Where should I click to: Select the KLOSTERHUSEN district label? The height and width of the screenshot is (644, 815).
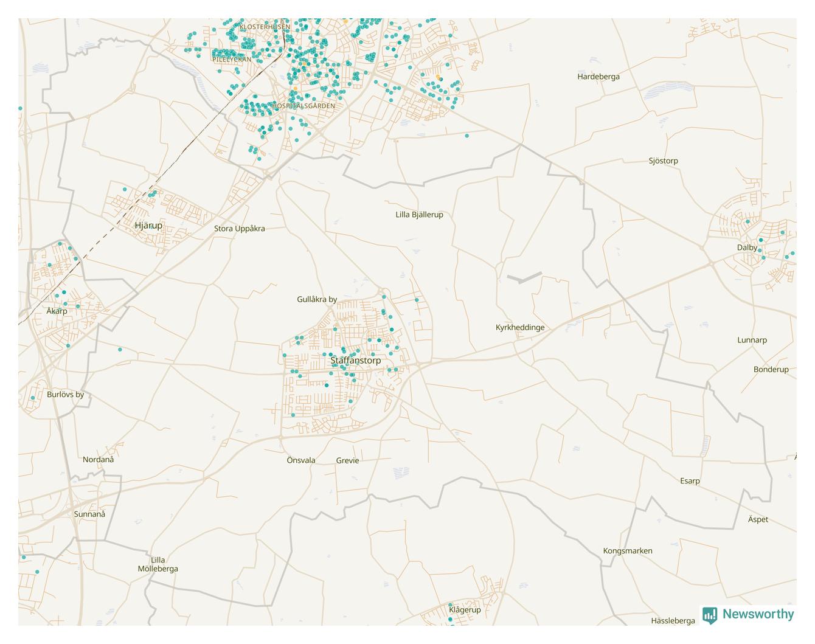pyautogui.click(x=265, y=27)
